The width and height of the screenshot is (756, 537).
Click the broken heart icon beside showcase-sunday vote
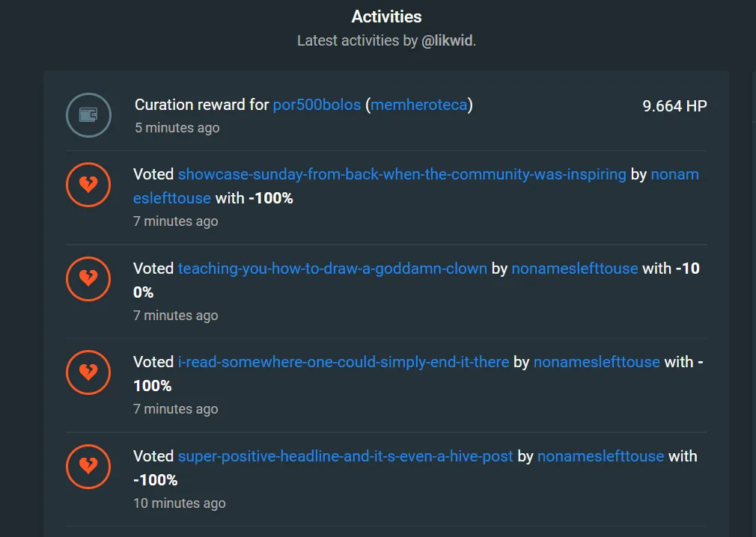(x=89, y=185)
